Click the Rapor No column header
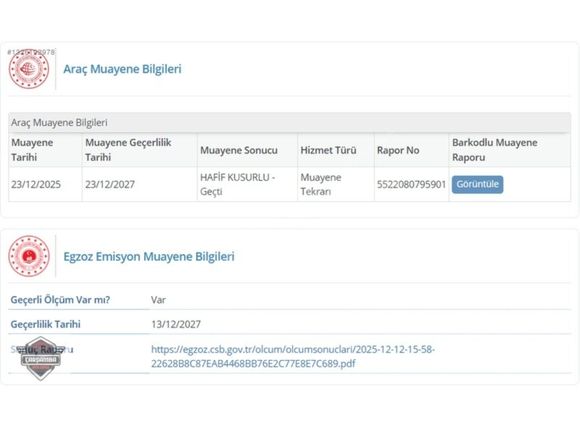Viewport: 580px width, 435px height. click(x=411, y=150)
